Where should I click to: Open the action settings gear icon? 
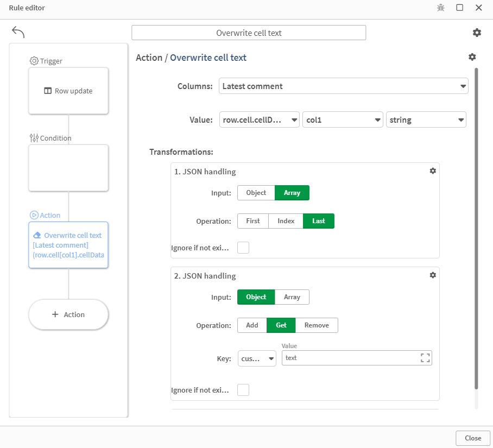(472, 57)
